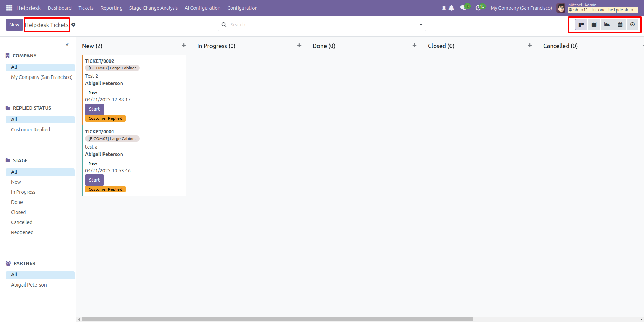Image resolution: width=644 pixels, height=322 pixels.
Task: Open the apps grid menu icon
Action: [x=9, y=8]
